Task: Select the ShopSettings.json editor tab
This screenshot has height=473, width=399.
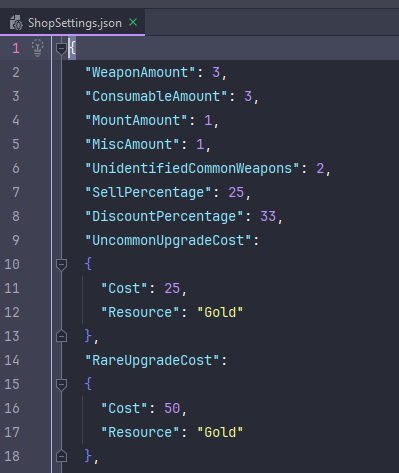Action: click(x=72, y=23)
